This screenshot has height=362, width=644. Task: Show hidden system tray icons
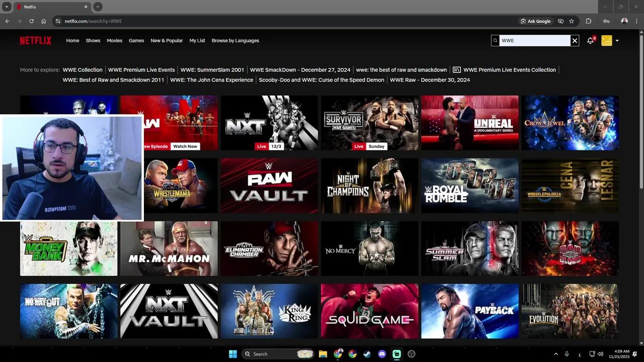click(x=556, y=354)
